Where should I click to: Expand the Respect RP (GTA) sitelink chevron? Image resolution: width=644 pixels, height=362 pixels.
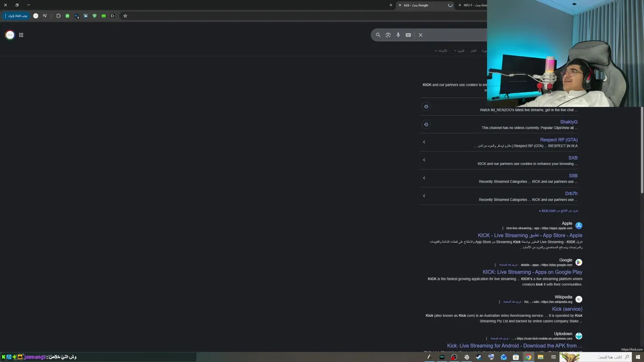click(x=424, y=142)
